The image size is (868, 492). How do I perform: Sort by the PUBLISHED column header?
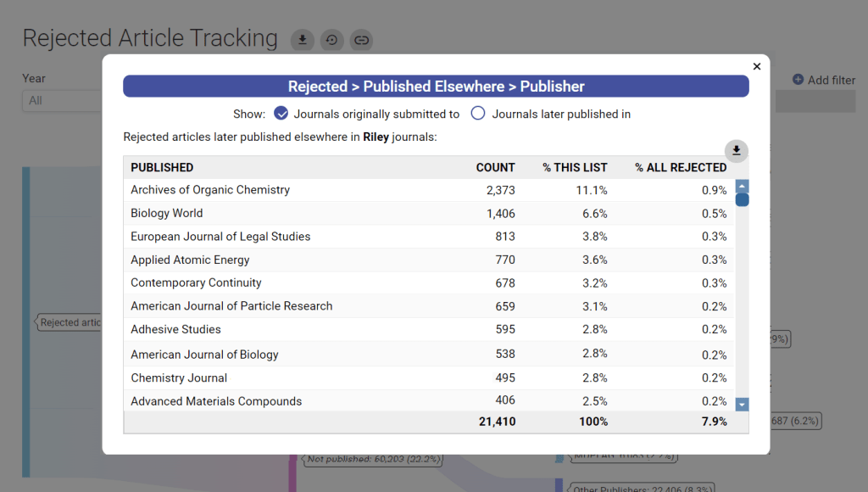tap(162, 167)
